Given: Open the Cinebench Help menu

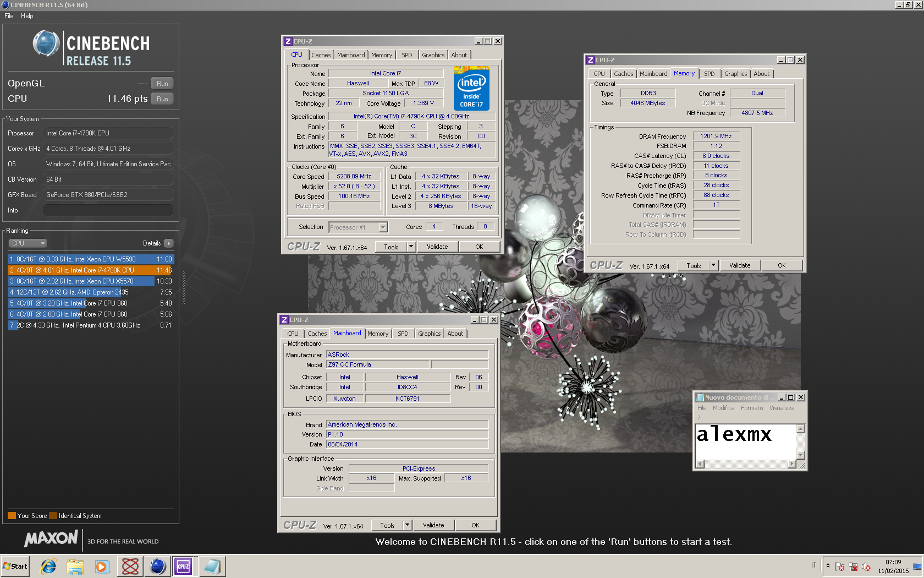Looking at the screenshot, I should [x=27, y=16].
